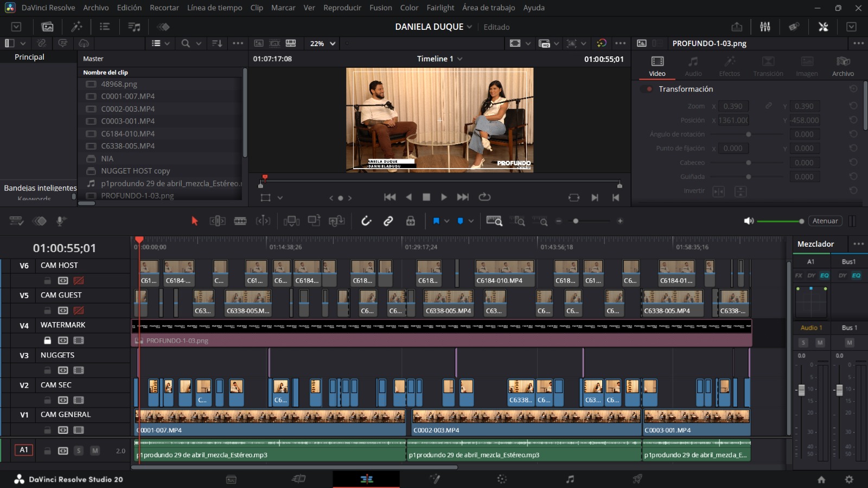Open the Color page icon
This screenshot has width=868, height=488.
tap(502, 479)
